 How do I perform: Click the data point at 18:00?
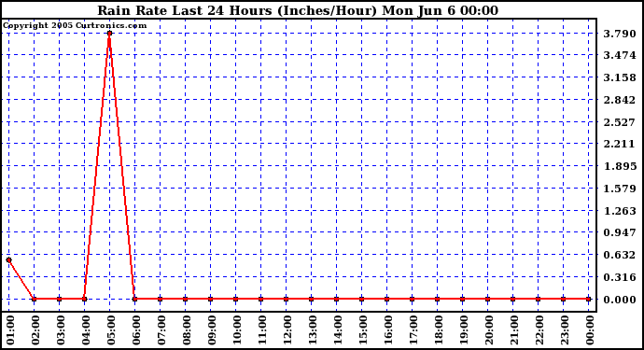click(437, 299)
